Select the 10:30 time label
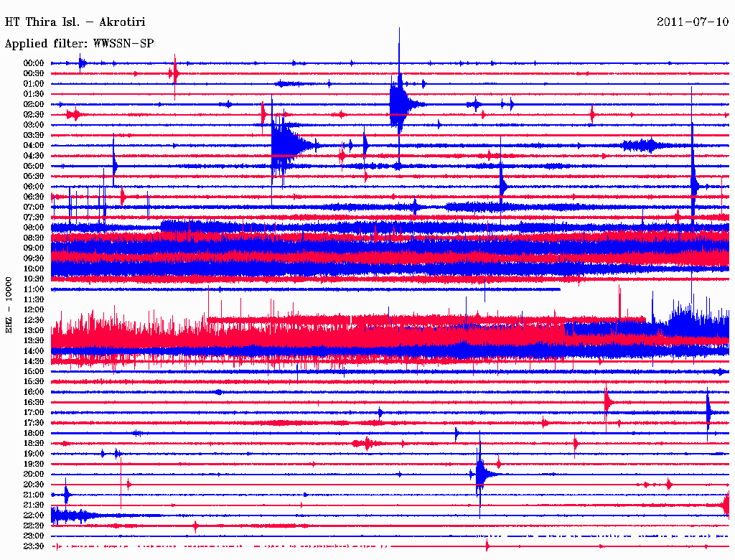735x560 pixels. [x=34, y=279]
